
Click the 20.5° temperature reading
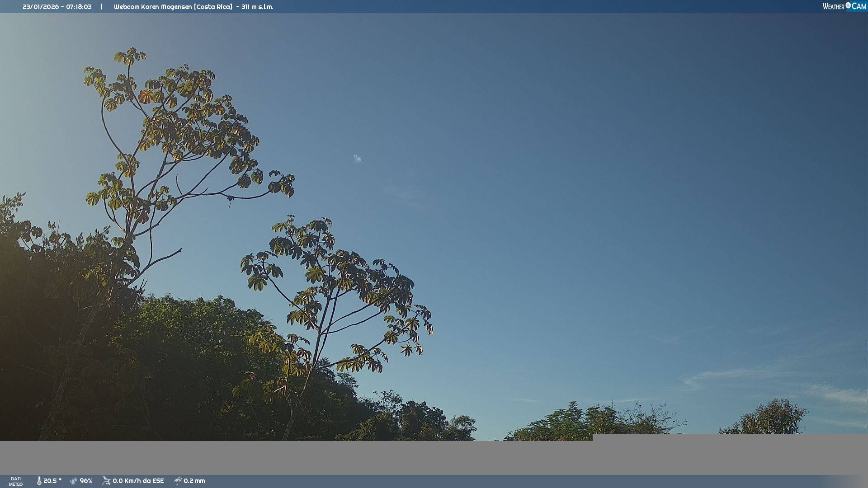coord(52,481)
